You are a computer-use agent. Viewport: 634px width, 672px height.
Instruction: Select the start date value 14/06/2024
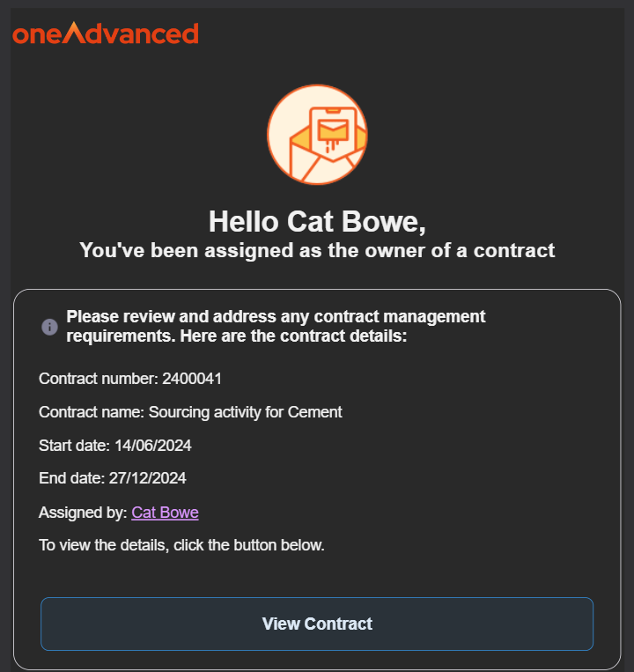click(152, 445)
